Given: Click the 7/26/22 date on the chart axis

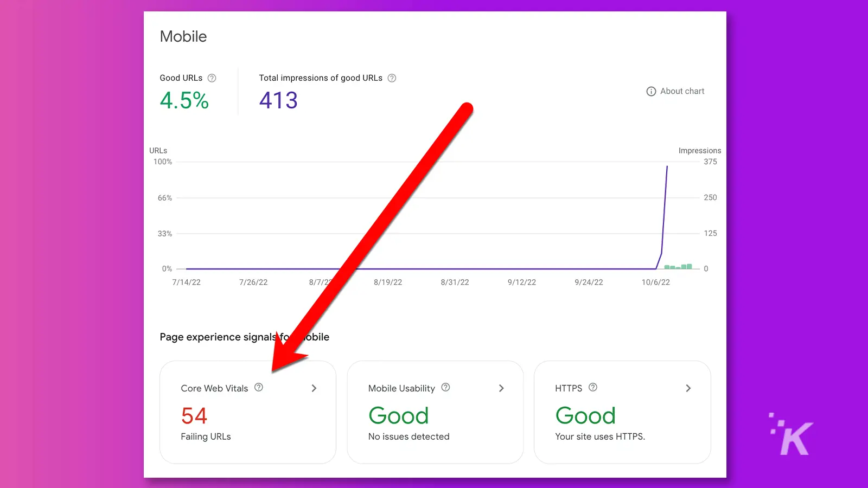Looking at the screenshot, I should click(x=253, y=282).
